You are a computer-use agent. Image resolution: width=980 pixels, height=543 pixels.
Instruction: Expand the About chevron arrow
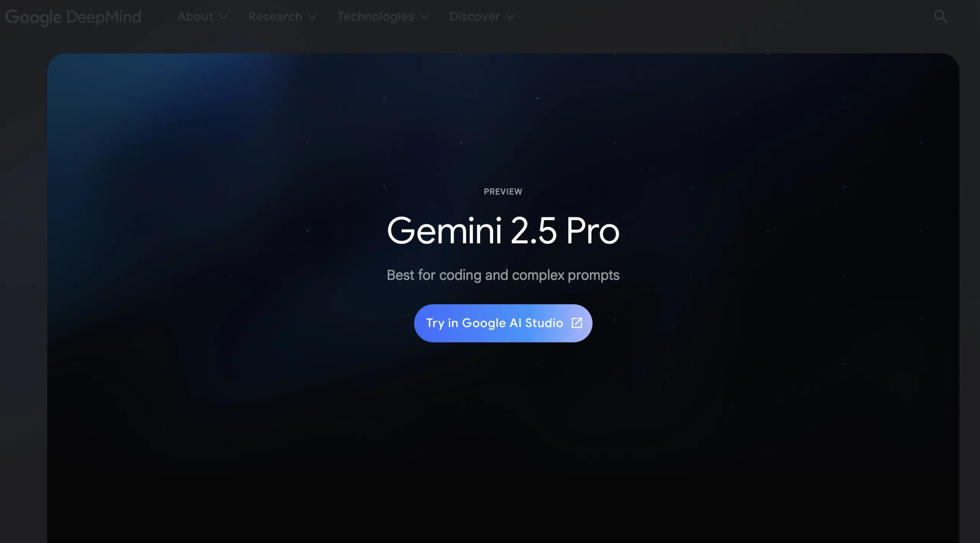223,17
